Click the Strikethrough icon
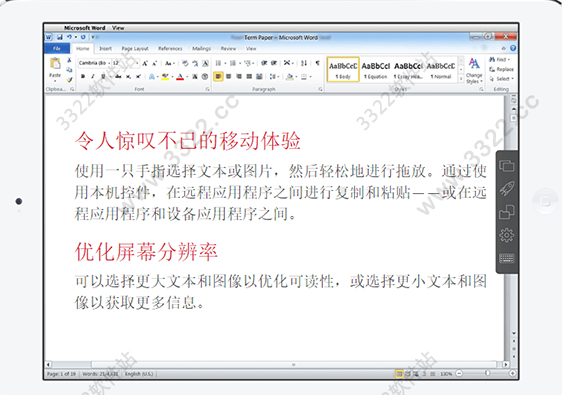 tap(118, 76)
